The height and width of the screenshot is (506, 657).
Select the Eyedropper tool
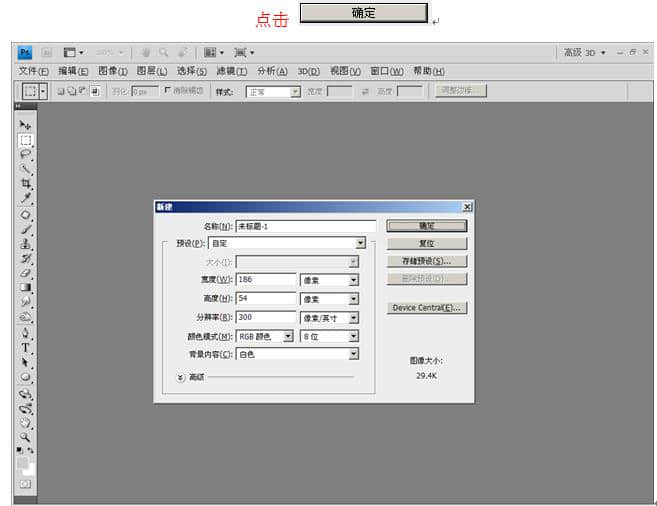tap(26, 199)
